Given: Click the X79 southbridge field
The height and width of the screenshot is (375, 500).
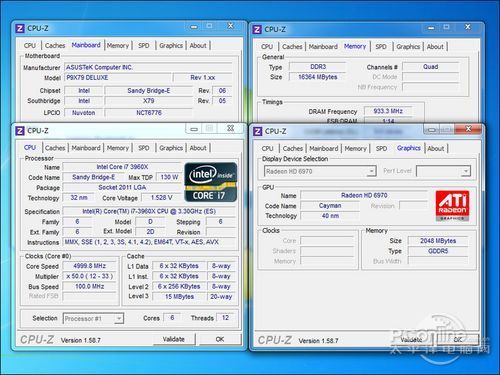Looking at the screenshot, I should pos(149,101).
